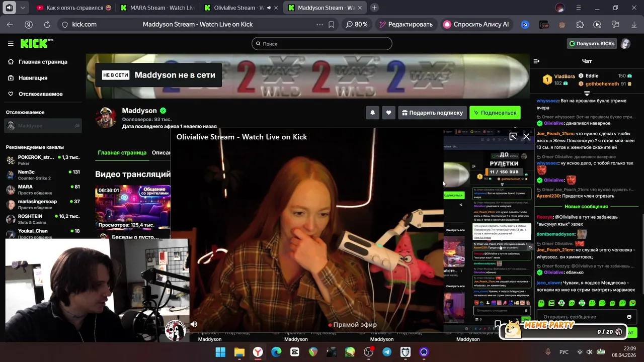This screenshot has height=362, width=644.
Task: Expand the pop-out player to original tab
Action: point(513,136)
